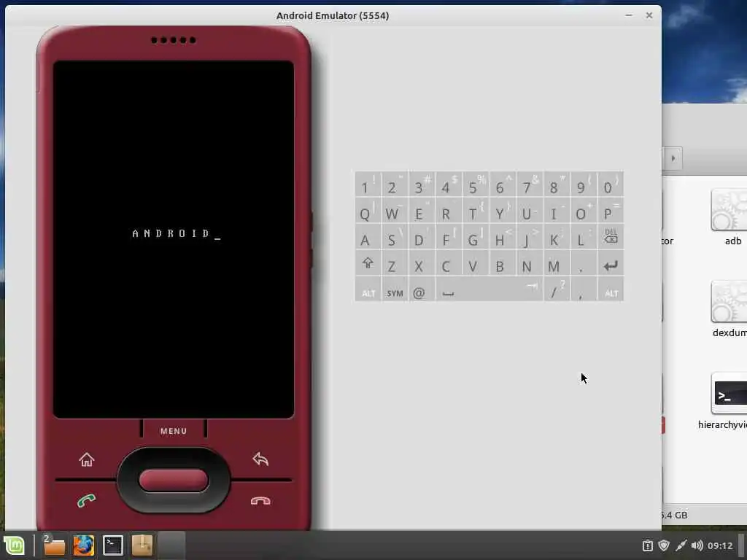Hit the DEL backspace key

(x=611, y=237)
